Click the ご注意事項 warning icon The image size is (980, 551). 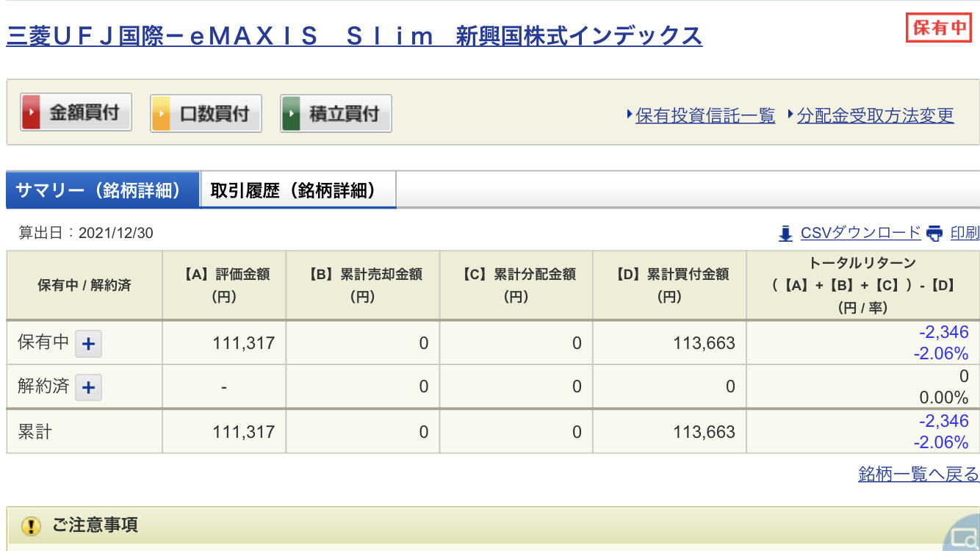point(31,526)
